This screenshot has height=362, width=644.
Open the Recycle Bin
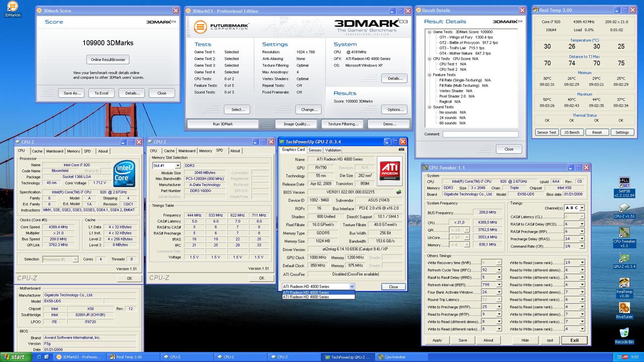(x=624, y=336)
